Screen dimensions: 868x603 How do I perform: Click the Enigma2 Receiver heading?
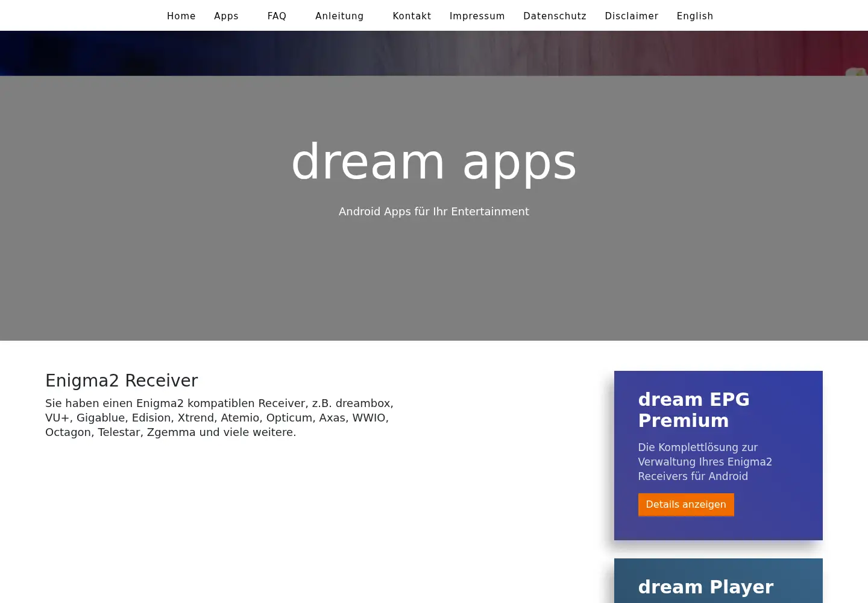tap(122, 380)
